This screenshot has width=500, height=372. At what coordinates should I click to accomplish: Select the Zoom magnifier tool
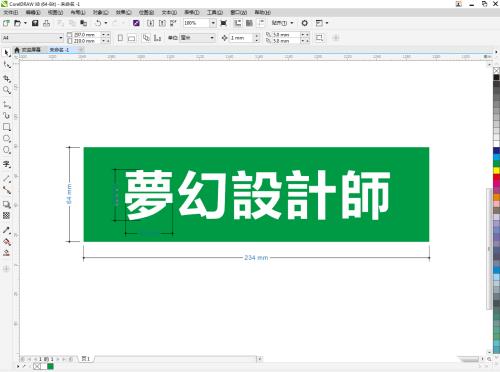click(7, 90)
